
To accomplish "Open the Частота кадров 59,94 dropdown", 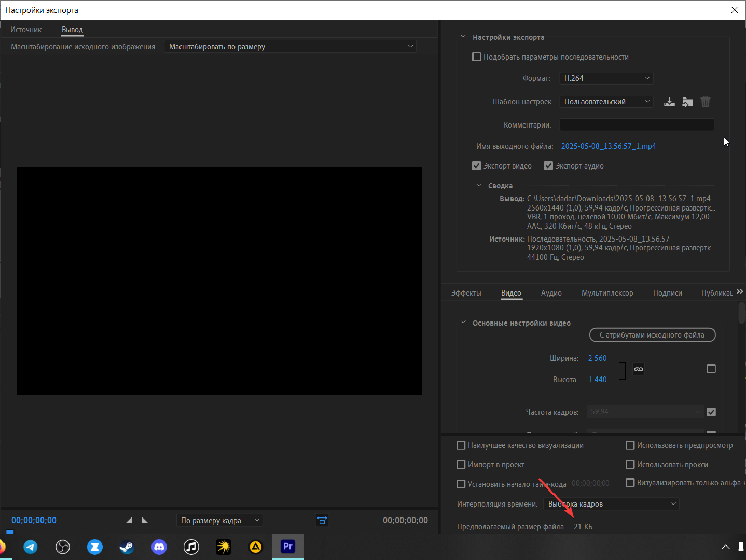I will [645, 412].
